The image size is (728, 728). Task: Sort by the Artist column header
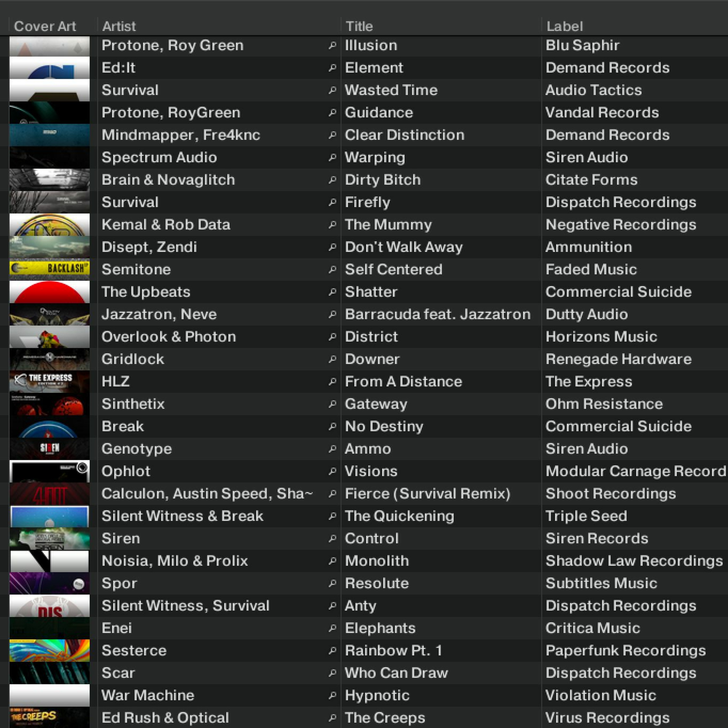119,26
